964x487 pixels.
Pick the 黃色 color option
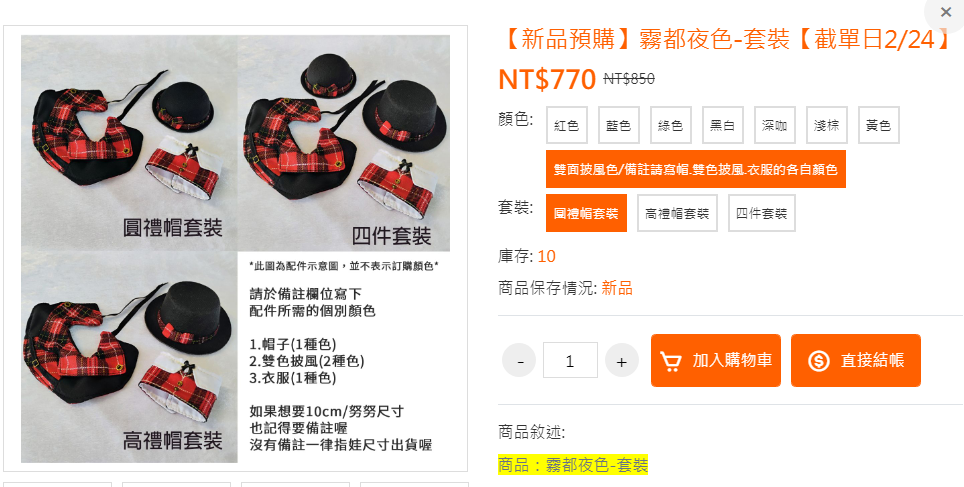(x=879, y=125)
